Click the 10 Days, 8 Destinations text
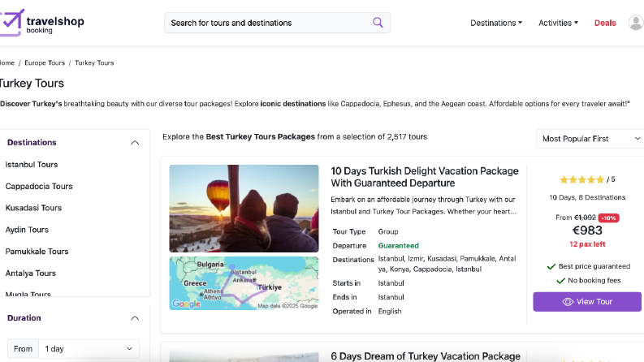The image size is (644, 362). (x=587, y=197)
